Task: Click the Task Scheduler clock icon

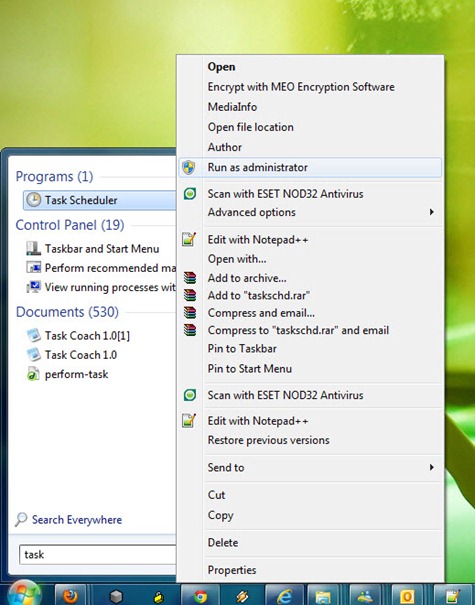Action: coord(34,200)
